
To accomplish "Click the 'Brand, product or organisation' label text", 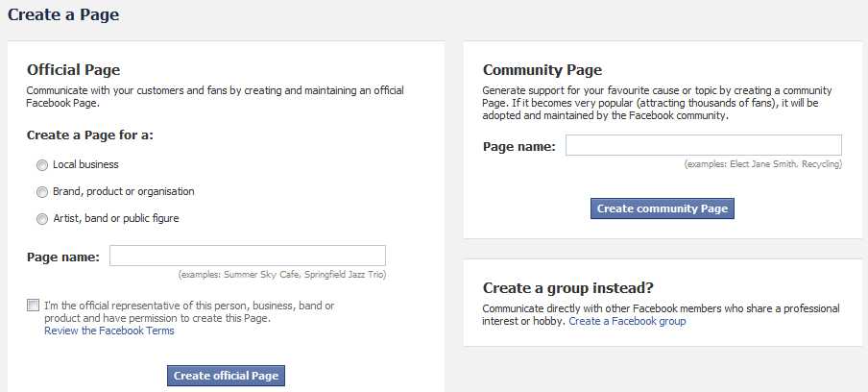I will pos(124,191).
